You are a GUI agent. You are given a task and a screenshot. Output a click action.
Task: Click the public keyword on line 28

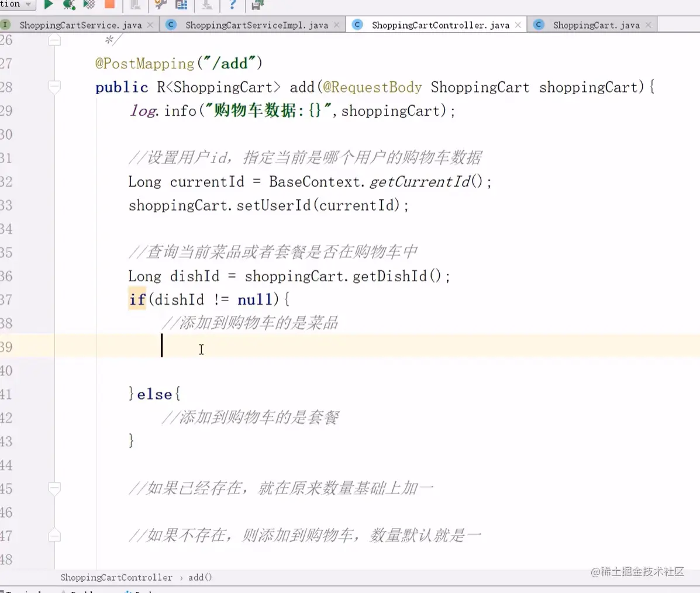click(x=122, y=87)
